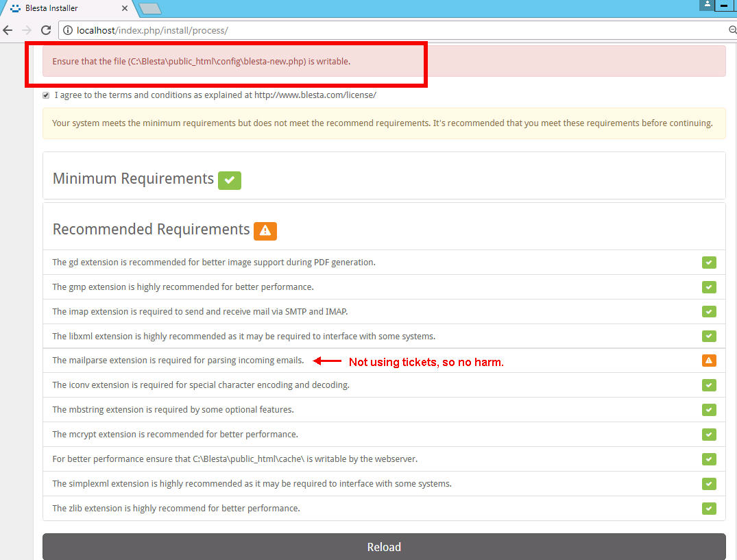
Task: Click the imap extension requirement text
Action: coord(200,311)
